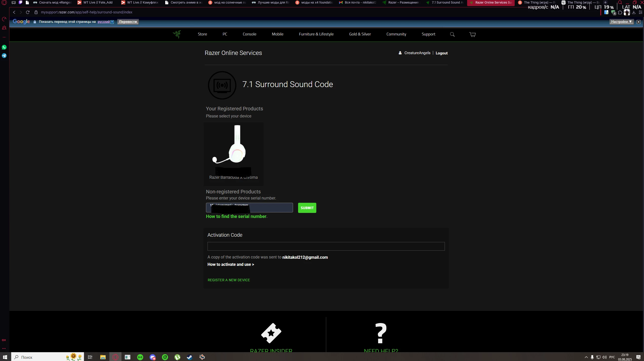Click the Перевести translate button
The width and height of the screenshot is (644, 361).
point(128,22)
